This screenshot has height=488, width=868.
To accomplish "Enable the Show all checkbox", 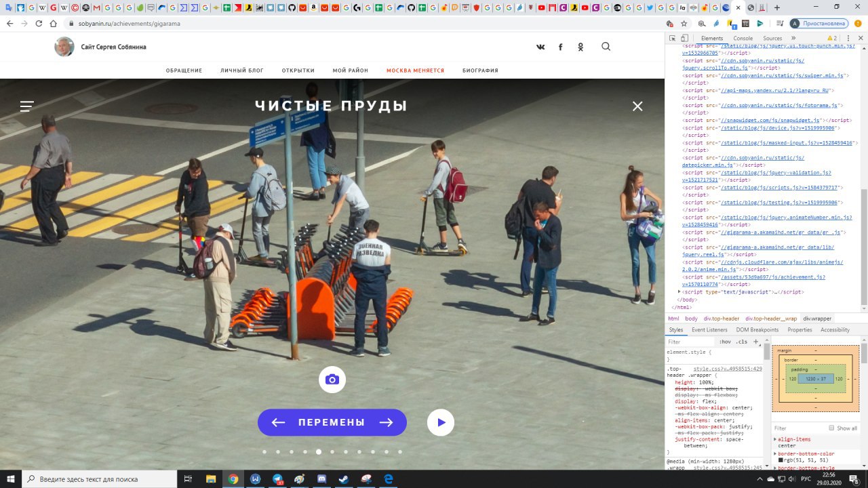I will click(x=831, y=428).
